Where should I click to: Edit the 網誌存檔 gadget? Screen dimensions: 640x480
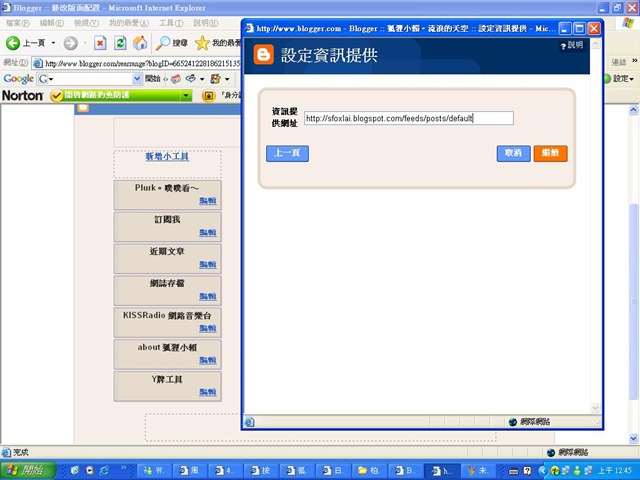[x=208, y=296]
